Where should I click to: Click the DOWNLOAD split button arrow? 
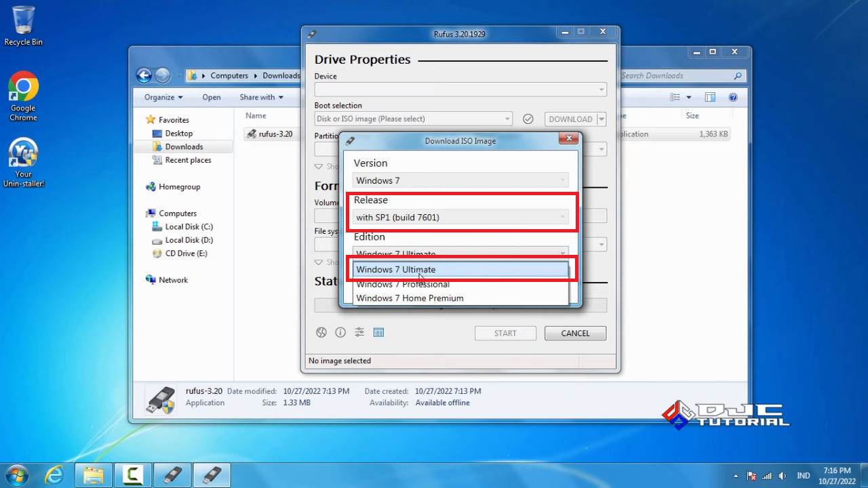pyautogui.click(x=601, y=119)
